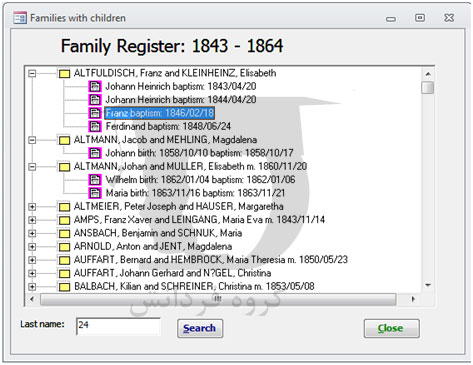The image size is (473, 365).
Task: Click the record icon beside Maria birth 1863/11/16
Action: (95, 193)
